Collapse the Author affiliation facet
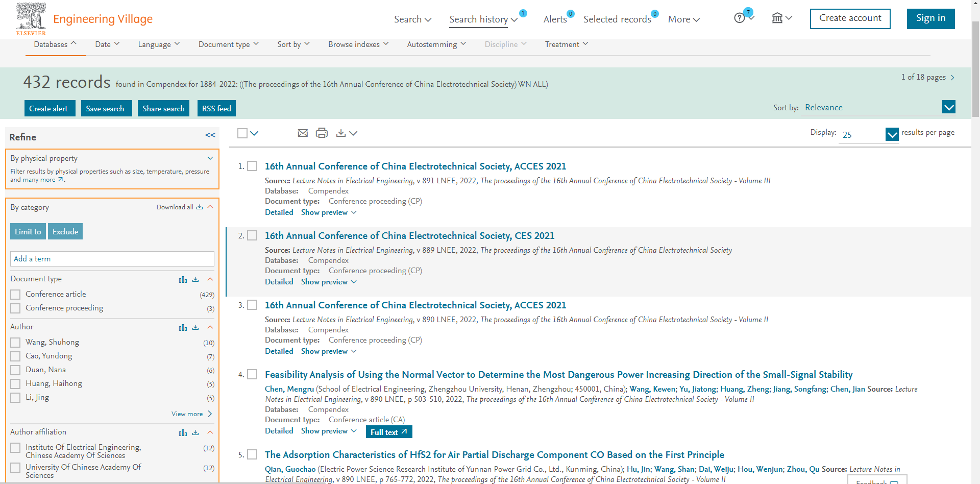Screen dimensions: 980x484 pos(210,432)
